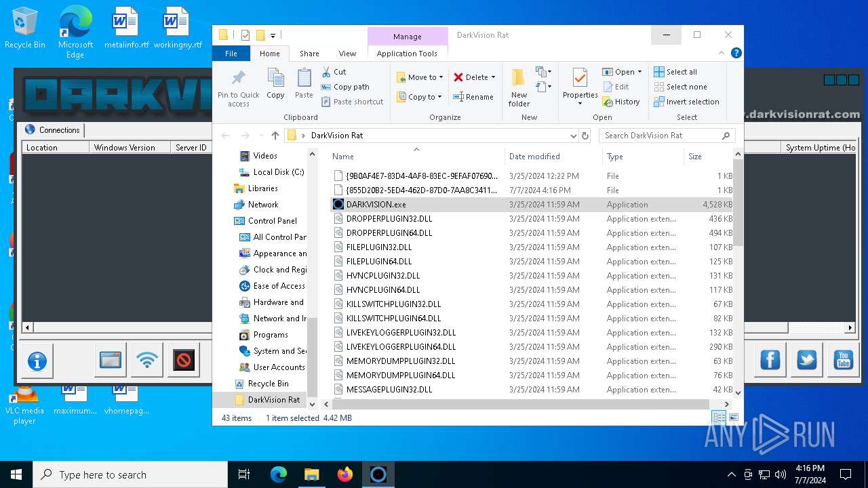This screenshot has height=488, width=868.
Task: Select DARKVISION.exe file
Action: (532, 205)
